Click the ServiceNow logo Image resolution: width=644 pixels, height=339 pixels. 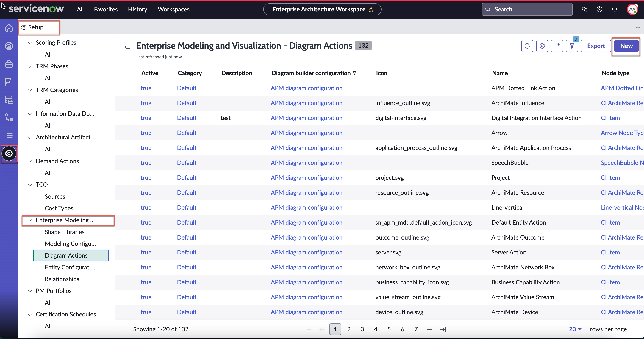click(x=37, y=9)
